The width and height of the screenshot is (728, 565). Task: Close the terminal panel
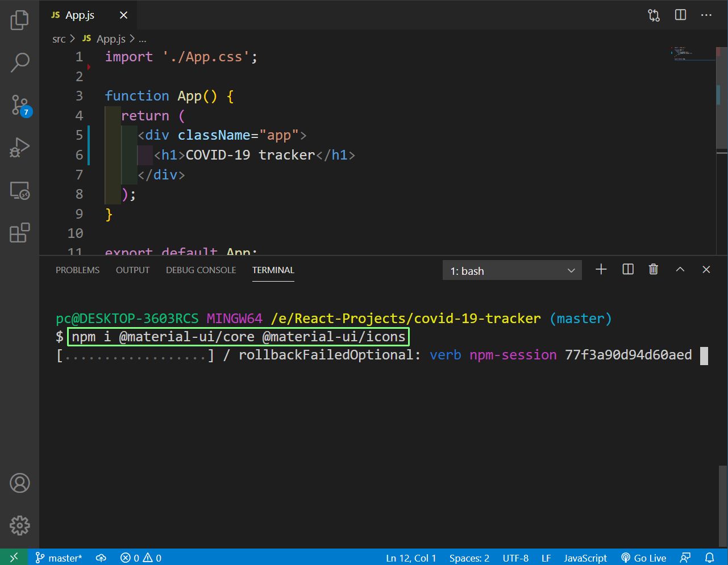[x=706, y=270]
